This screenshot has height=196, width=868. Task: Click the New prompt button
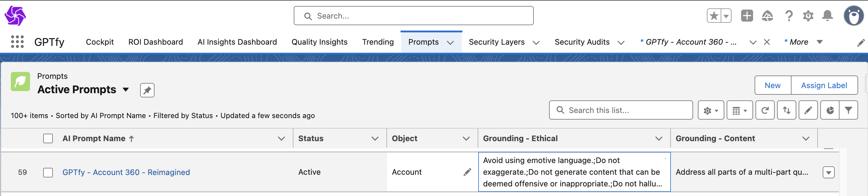point(772,85)
